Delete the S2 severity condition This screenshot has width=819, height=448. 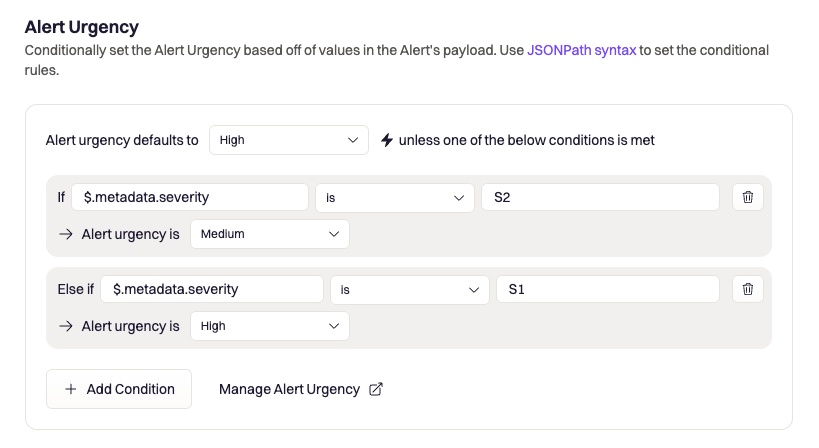(748, 197)
